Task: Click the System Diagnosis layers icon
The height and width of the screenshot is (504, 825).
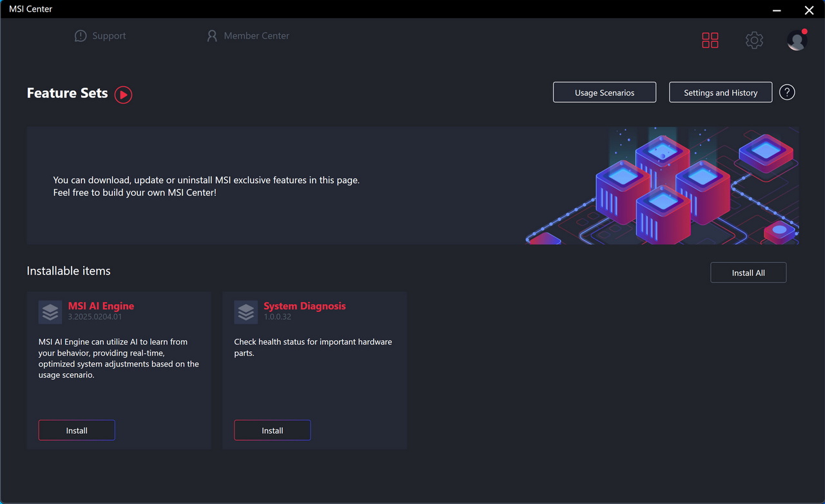Action: [x=246, y=312]
